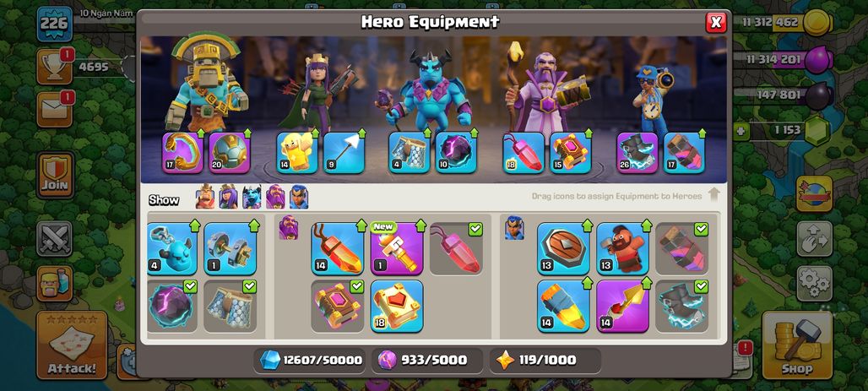Toggle Barbarian King filter in Show row
Viewport: 868px width, 391px height.
click(205, 197)
